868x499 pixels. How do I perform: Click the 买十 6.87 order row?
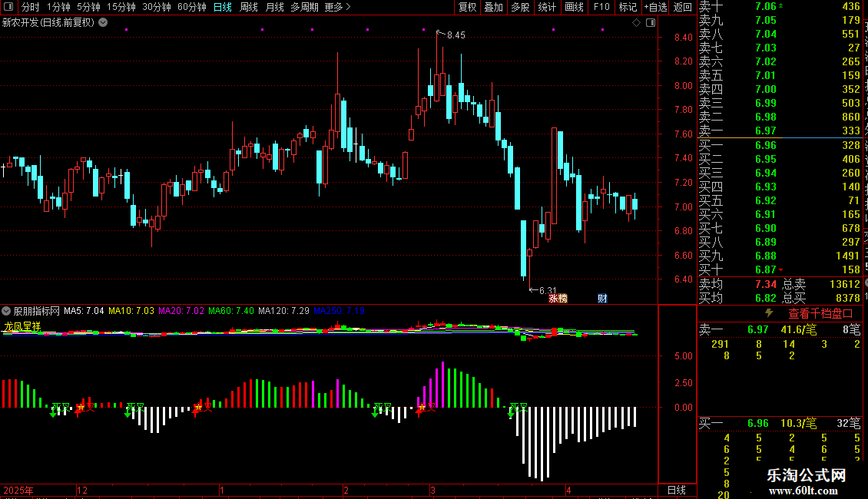click(x=780, y=269)
